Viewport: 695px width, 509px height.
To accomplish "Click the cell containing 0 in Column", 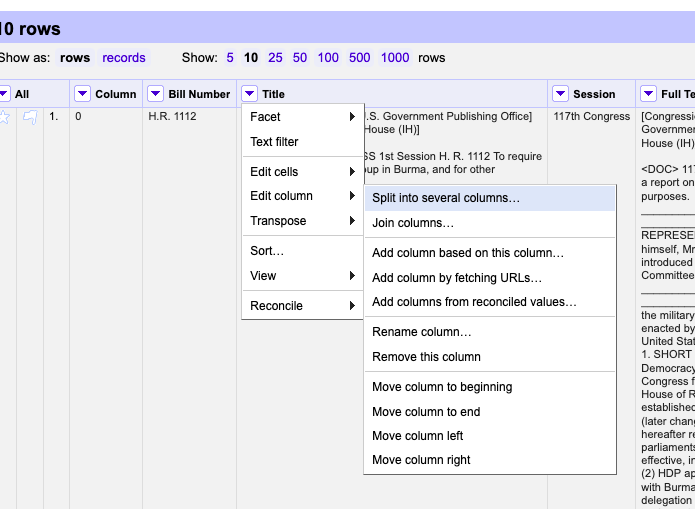I will (x=78, y=117).
